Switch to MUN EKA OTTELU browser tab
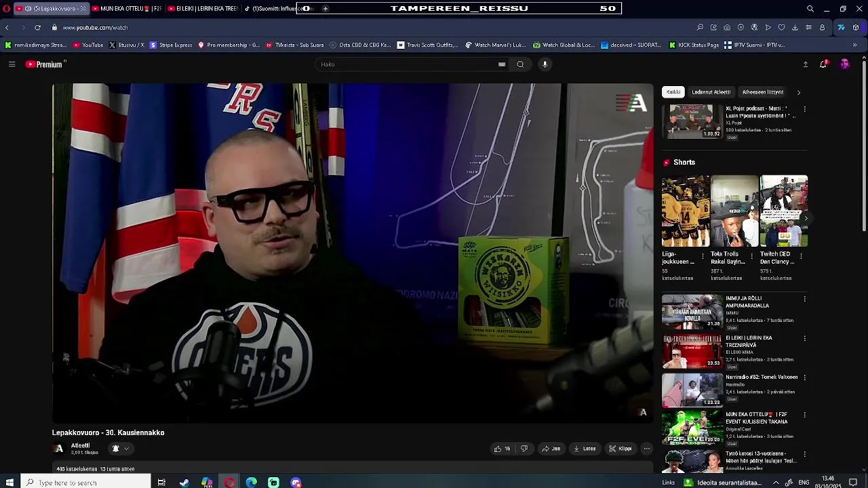 tap(127, 9)
